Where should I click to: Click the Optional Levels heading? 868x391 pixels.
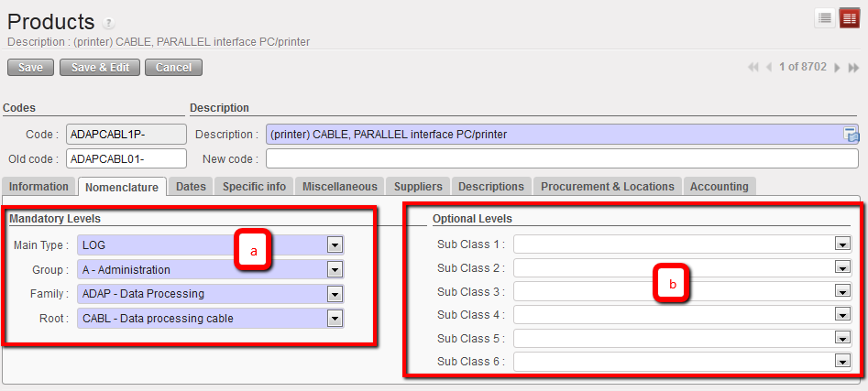[x=472, y=219]
